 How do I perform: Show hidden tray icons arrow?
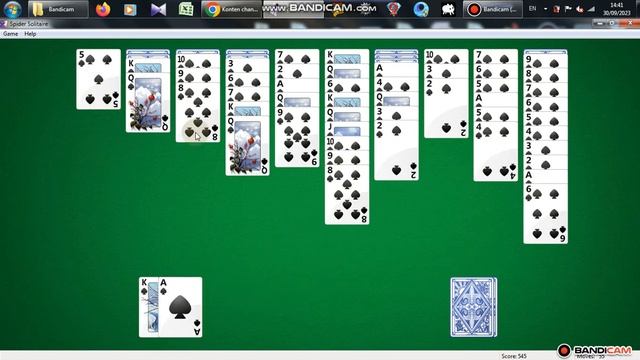pyautogui.click(x=545, y=9)
